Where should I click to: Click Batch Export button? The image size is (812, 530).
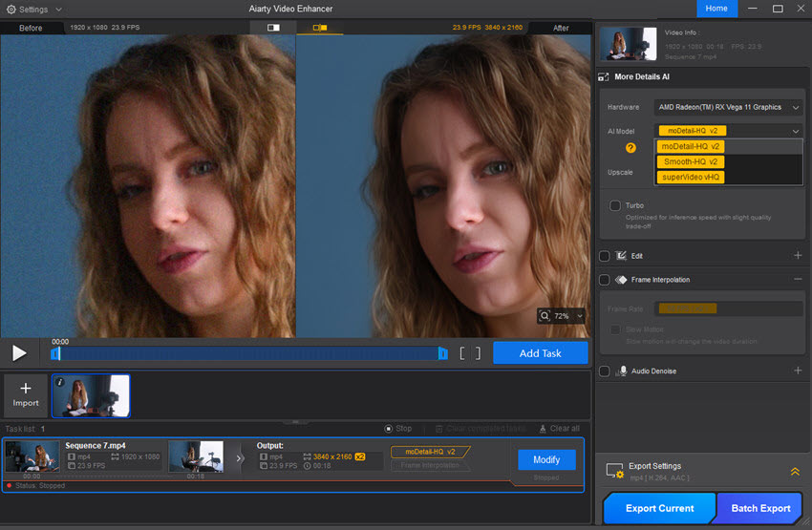(x=760, y=508)
